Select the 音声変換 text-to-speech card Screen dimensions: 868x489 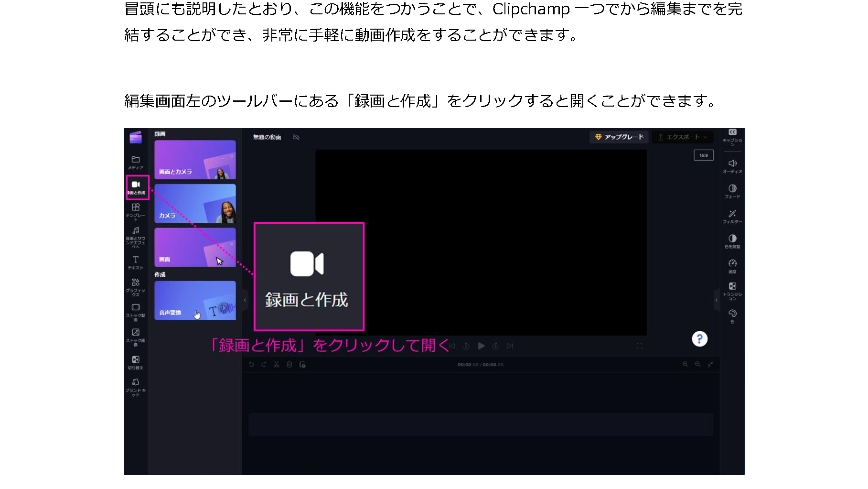pyautogui.click(x=195, y=301)
